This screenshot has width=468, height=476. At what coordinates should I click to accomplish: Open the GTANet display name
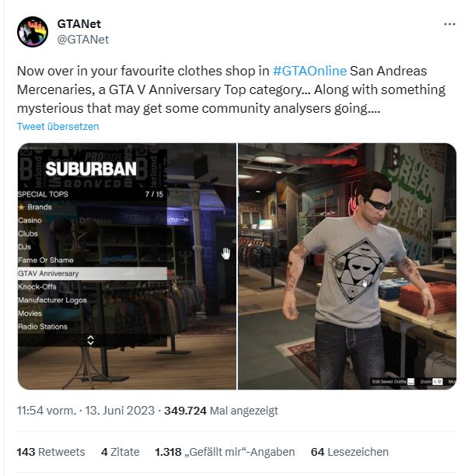[79, 24]
